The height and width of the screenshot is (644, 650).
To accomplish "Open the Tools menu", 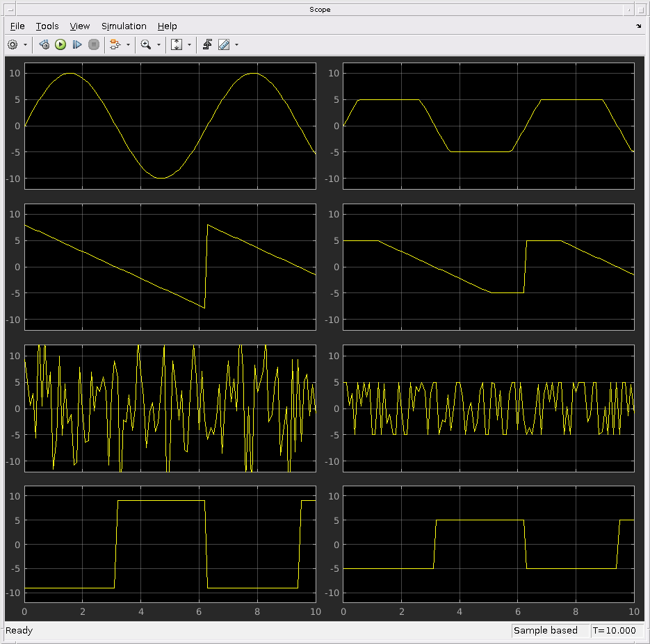I will (47, 26).
